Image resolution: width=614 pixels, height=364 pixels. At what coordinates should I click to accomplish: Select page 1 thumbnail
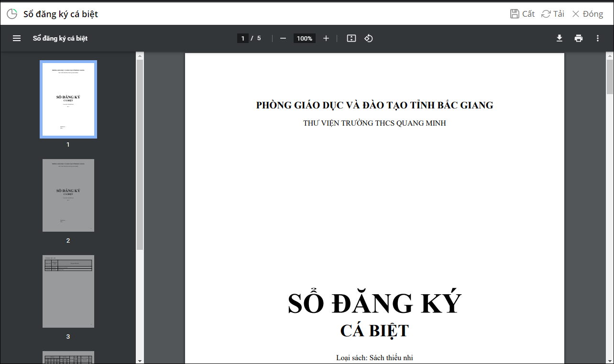(x=68, y=99)
